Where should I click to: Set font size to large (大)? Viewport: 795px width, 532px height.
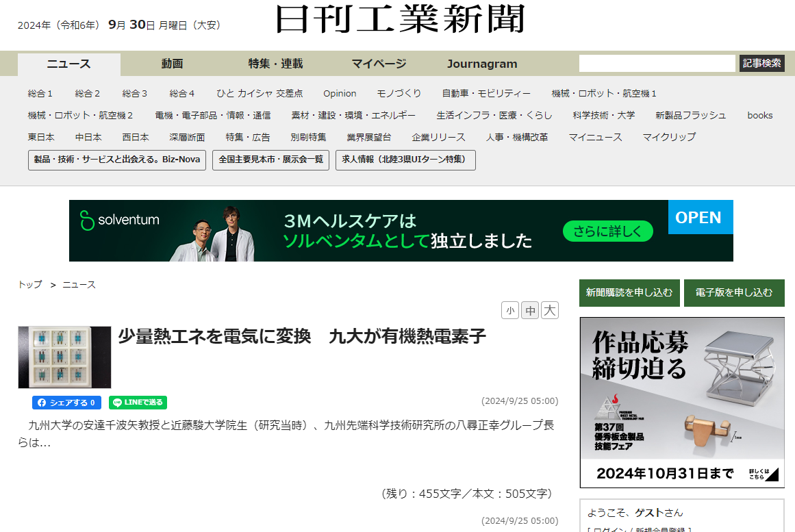click(x=549, y=311)
